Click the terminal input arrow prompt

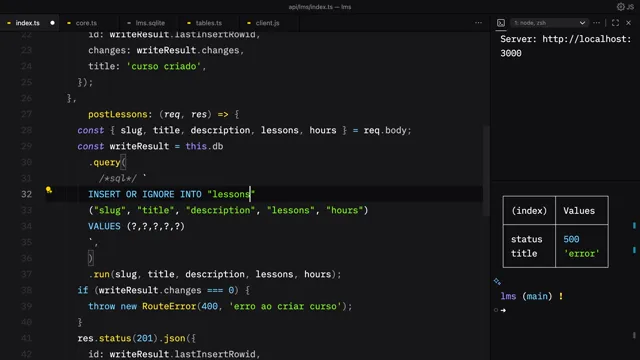tap(503, 310)
